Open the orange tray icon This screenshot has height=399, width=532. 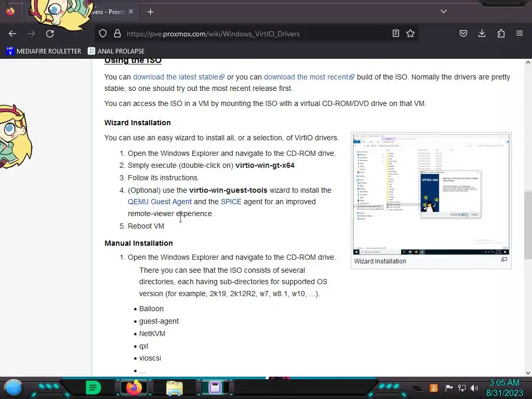[x=433, y=388]
